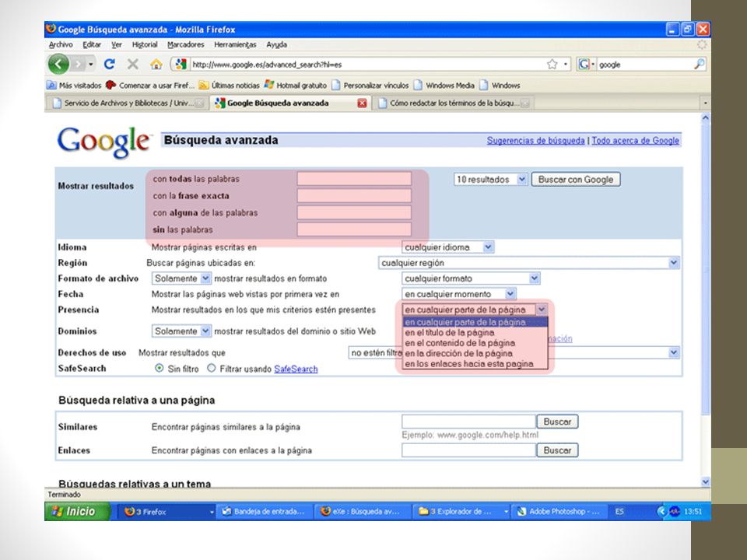The width and height of the screenshot is (747, 560).
Task: Open the Windows Inicio start button
Action: click(78, 512)
